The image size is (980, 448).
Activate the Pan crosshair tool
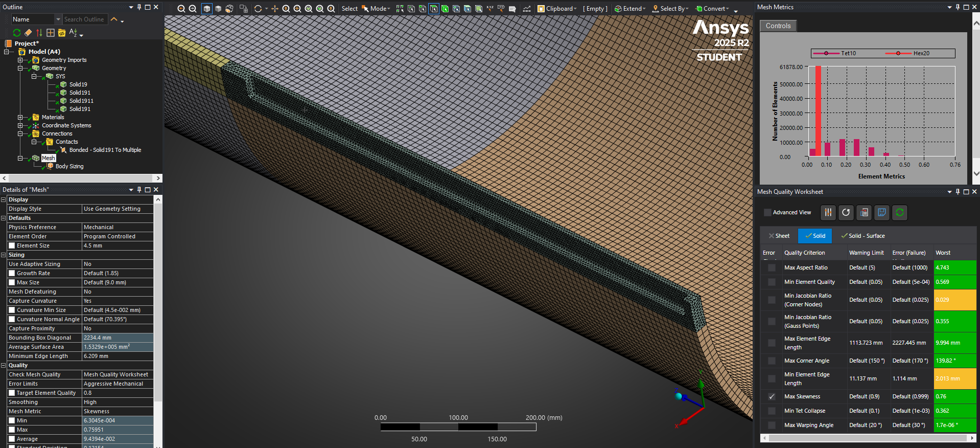pos(275,9)
